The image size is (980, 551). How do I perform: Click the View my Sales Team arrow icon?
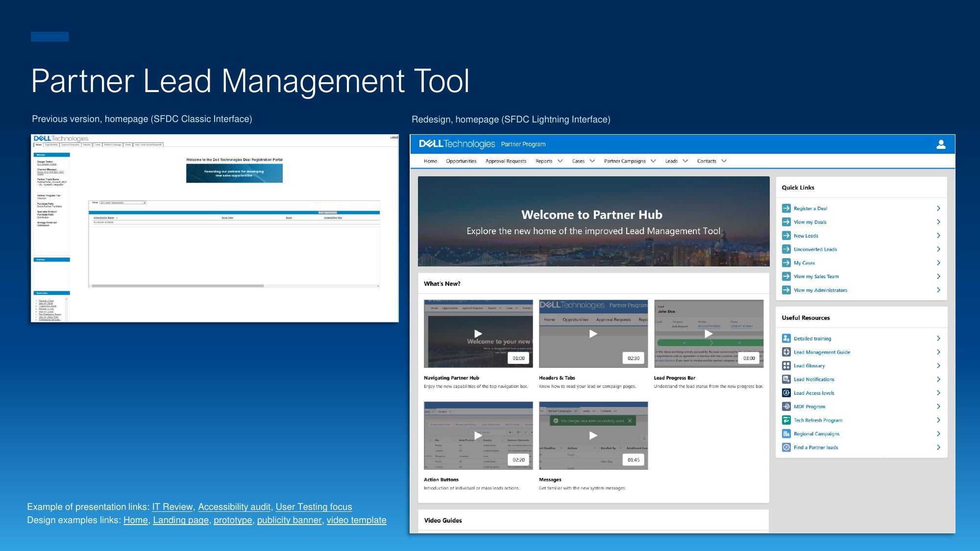(786, 276)
